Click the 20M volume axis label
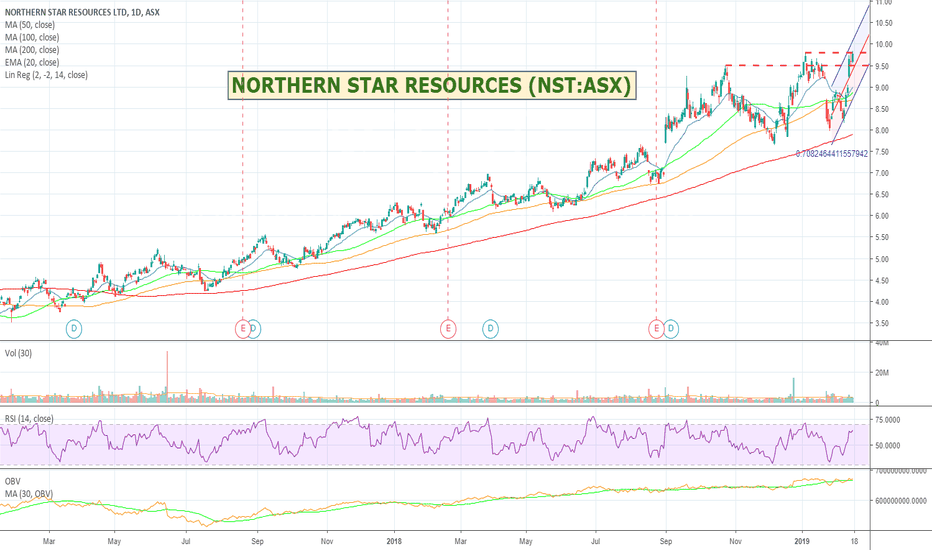932x550 pixels. (881, 373)
